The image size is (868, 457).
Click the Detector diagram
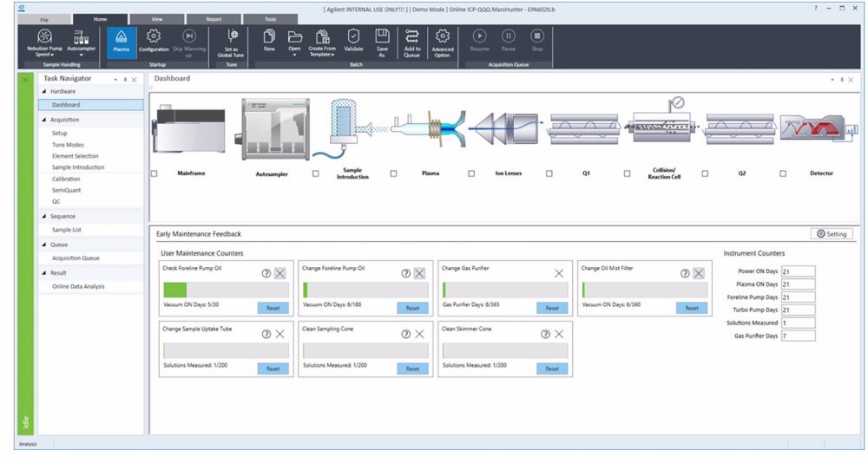819,128
